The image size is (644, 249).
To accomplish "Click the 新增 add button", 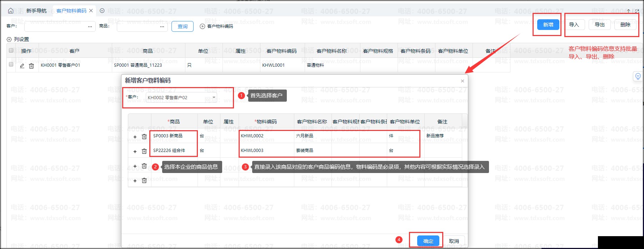I will coord(548,25).
